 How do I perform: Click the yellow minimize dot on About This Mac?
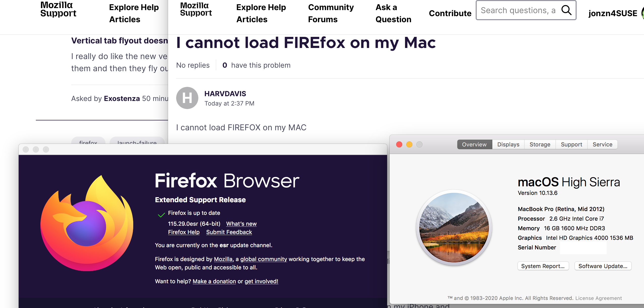pyautogui.click(x=409, y=144)
